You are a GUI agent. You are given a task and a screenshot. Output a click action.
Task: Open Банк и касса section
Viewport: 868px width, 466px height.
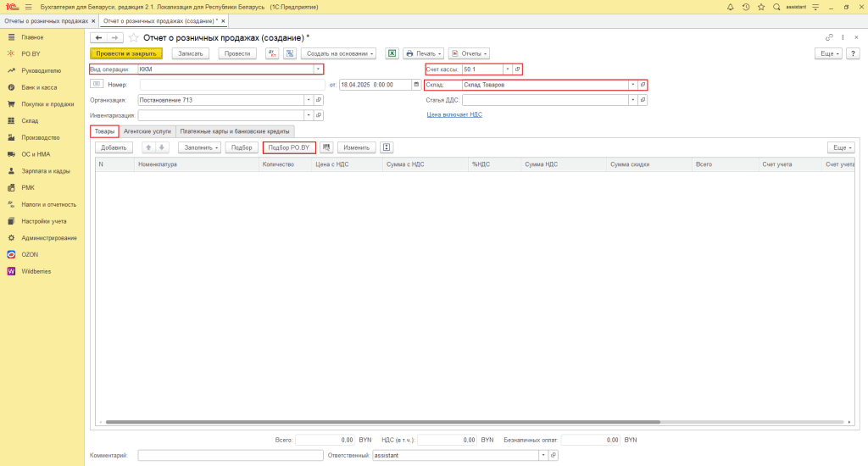click(x=39, y=87)
